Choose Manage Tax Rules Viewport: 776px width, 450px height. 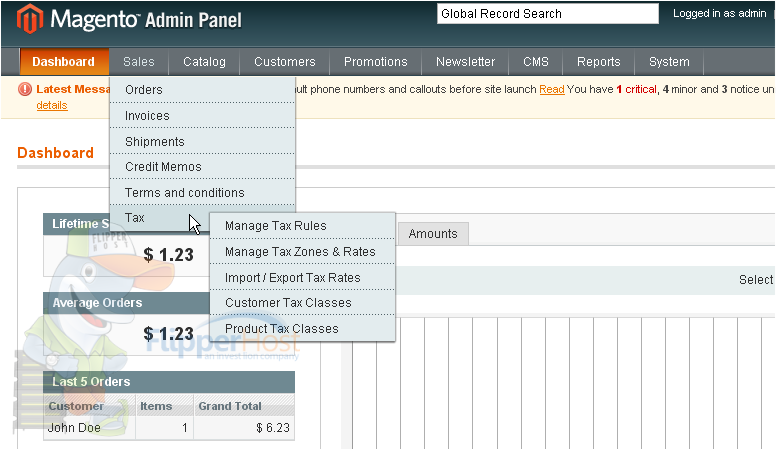click(x=302, y=226)
